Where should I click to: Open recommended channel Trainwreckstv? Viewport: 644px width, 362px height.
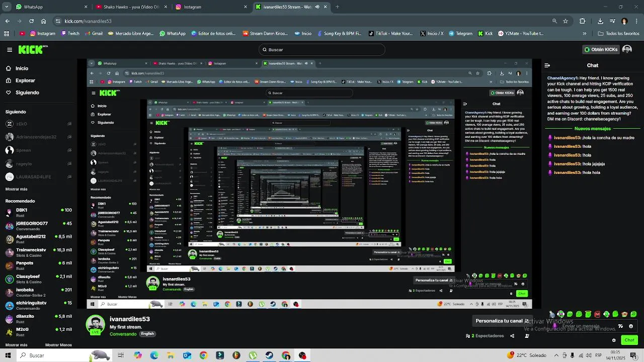point(38,252)
